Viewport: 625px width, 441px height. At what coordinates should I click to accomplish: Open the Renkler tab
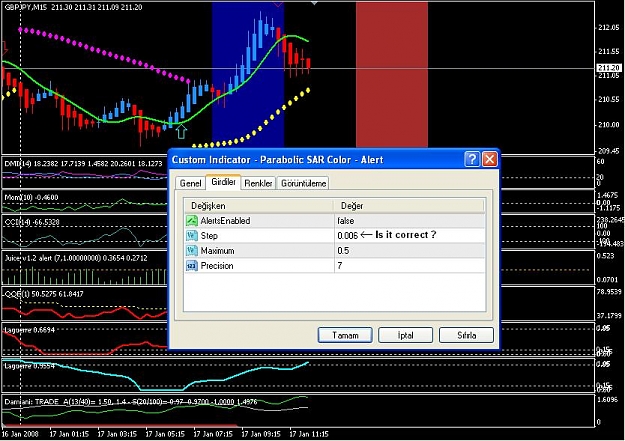pyautogui.click(x=258, y=183)
